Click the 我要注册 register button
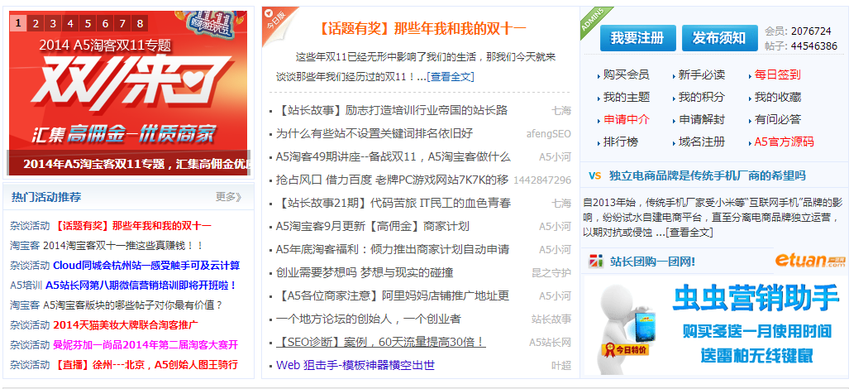Viewport: 868px width, 389px height. tap(637, 38)
